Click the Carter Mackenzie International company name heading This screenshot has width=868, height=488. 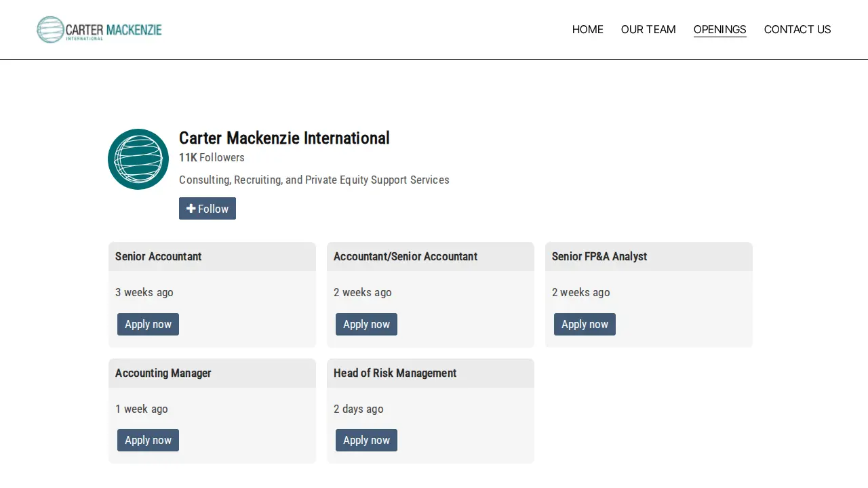point(284,138)
